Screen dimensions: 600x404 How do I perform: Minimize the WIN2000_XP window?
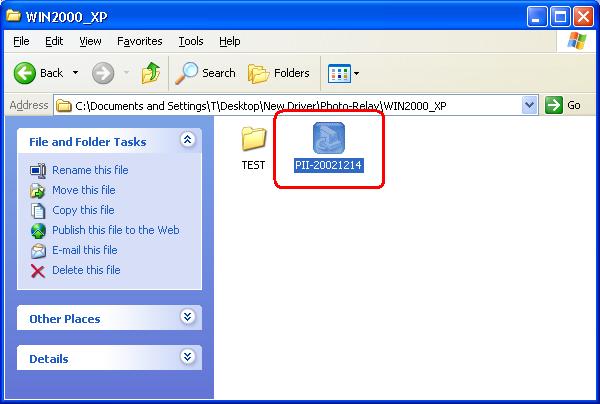(x=536, y=17)
